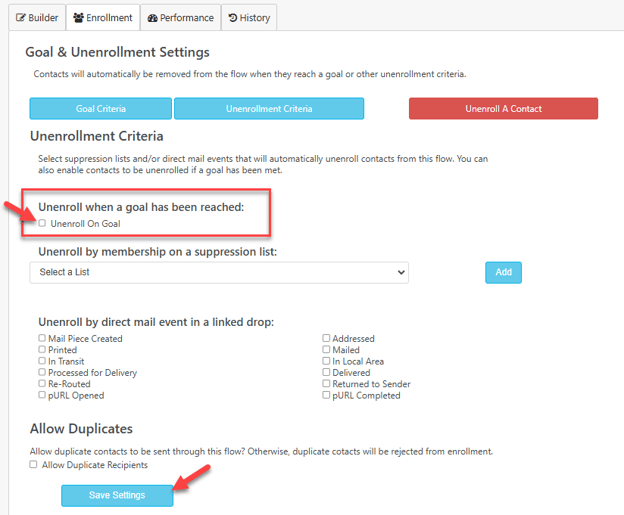Click the Unenrollment Criteria button
The image size is (624, 515).
tap(269, 109)
